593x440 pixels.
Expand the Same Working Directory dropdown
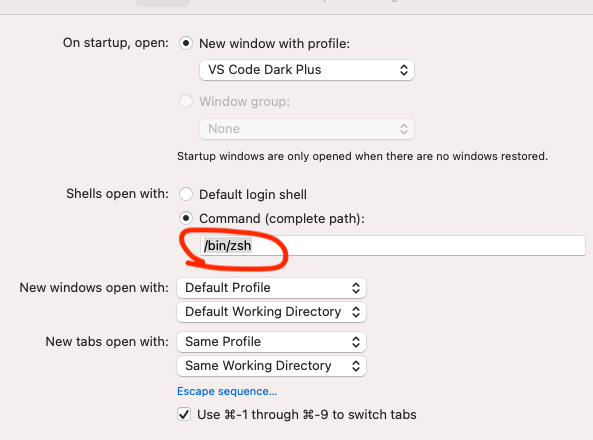click(271, 366)
